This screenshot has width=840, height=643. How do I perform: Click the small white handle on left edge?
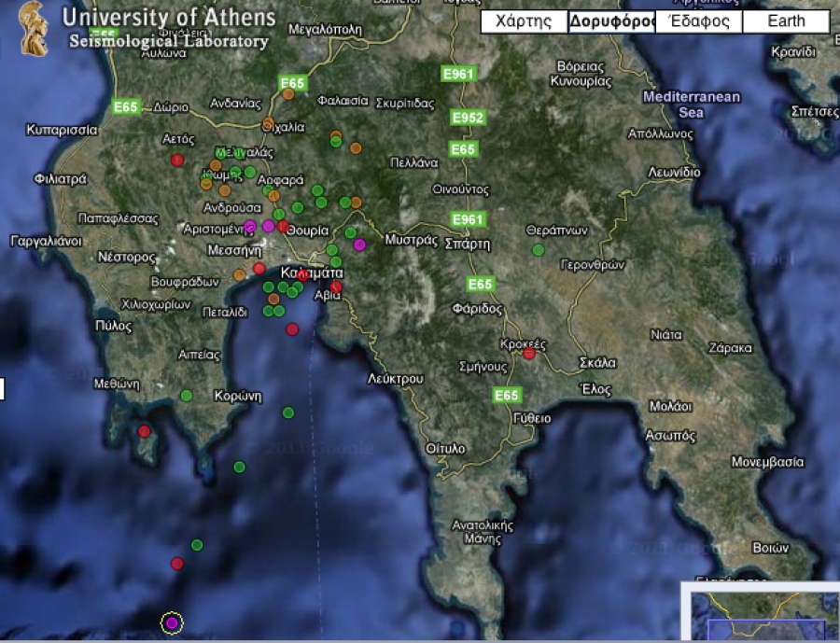[x=2, y=388]
